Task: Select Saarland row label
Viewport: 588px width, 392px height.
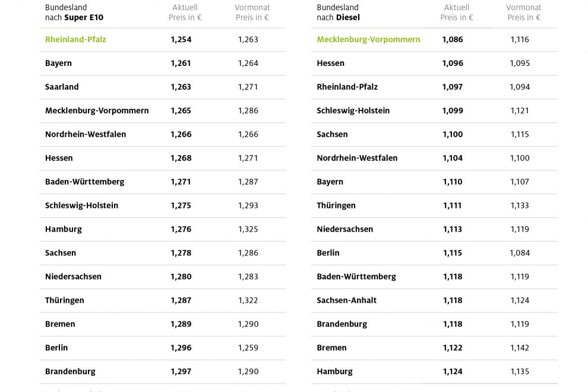Action: click(x=62, y=87)
